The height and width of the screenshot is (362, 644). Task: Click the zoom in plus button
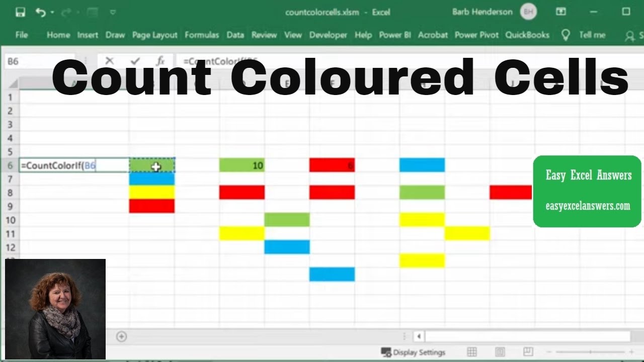(x=632, y=352)
